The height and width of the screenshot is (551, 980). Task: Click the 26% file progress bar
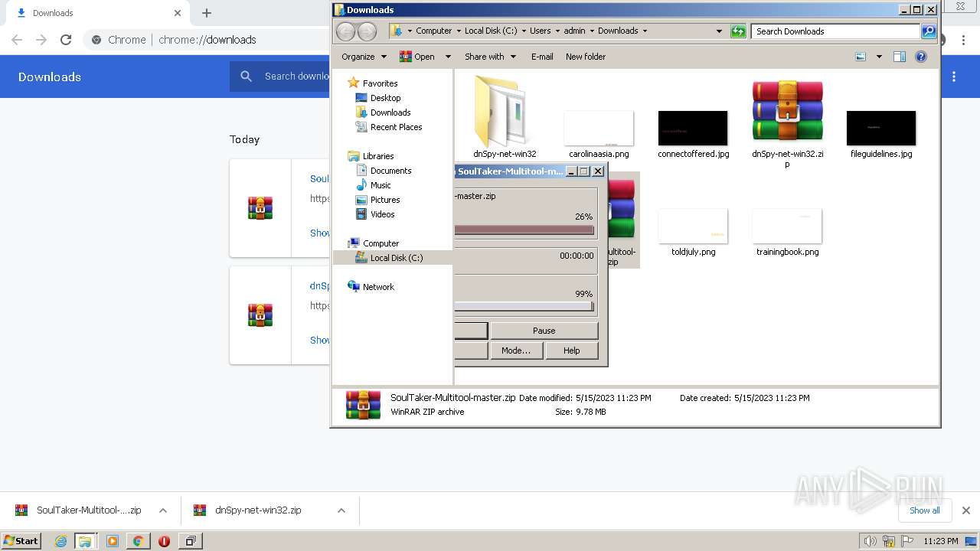point(524,230)
